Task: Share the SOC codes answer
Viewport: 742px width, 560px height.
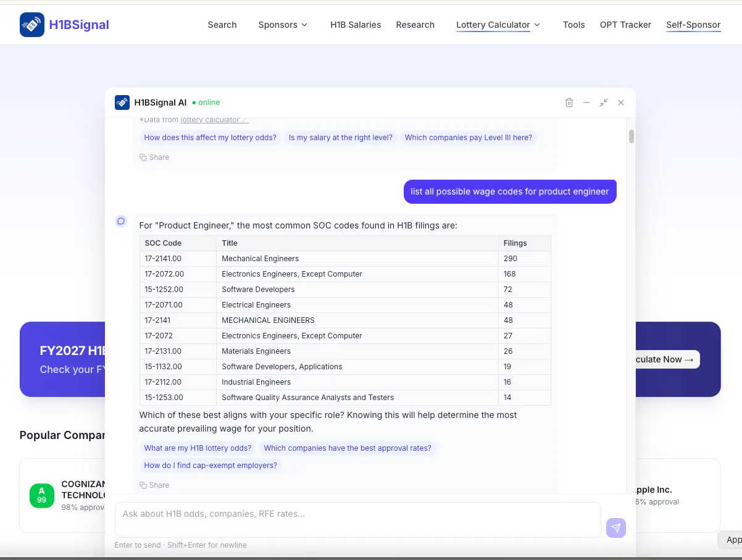Action: point(154,485)
